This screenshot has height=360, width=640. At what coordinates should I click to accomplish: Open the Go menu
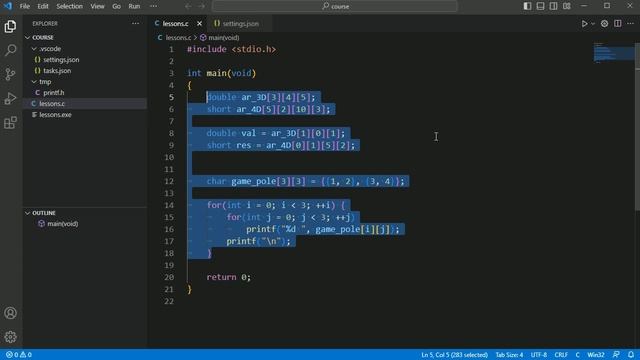(116, 6)
